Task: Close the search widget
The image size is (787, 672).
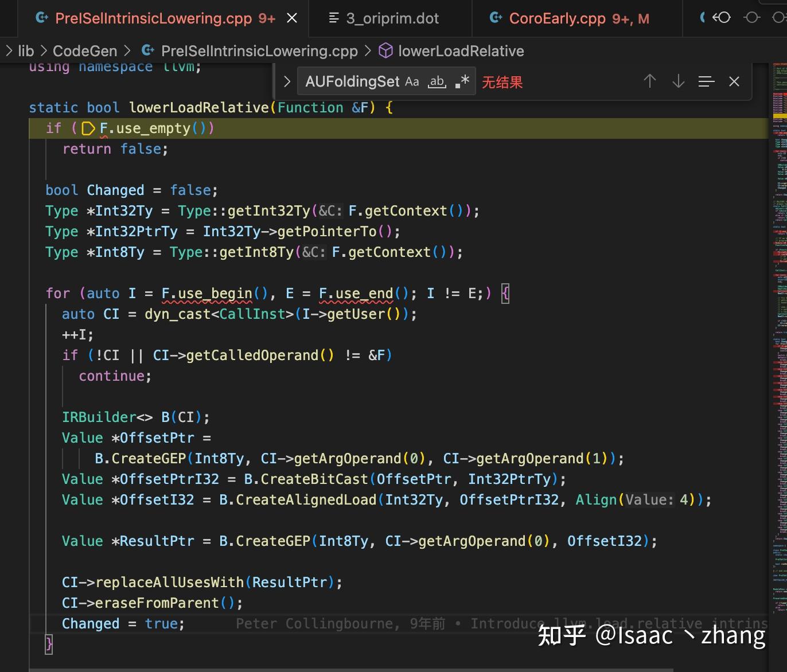Action: (x=734, y=81)
